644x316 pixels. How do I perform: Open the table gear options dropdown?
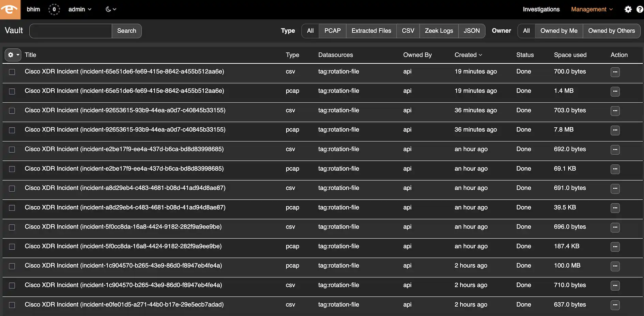pos(13,55)
